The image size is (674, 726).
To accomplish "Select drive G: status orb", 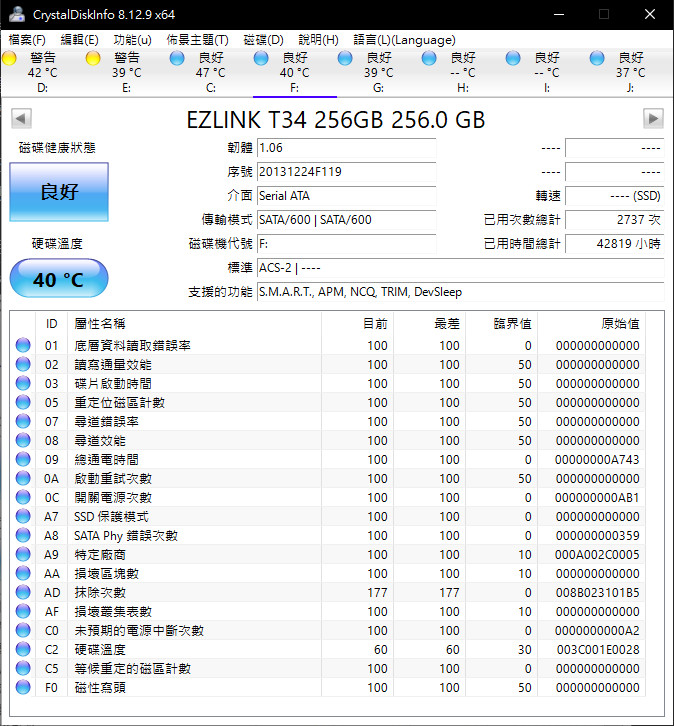I will click(345, 58).
